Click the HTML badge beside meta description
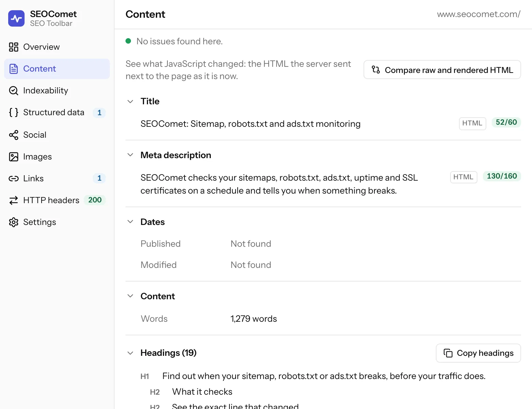 (x=463, y=177)
